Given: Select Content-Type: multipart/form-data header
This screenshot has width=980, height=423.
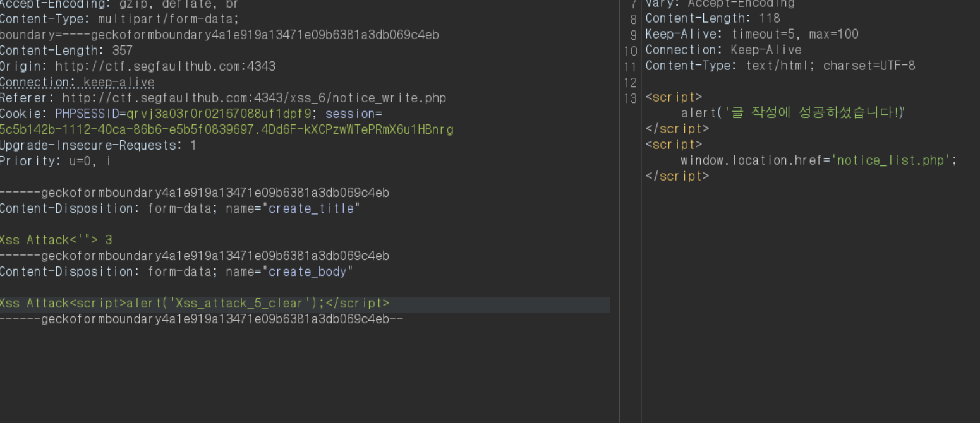Looking at the screenshot, I should [119, 19].
